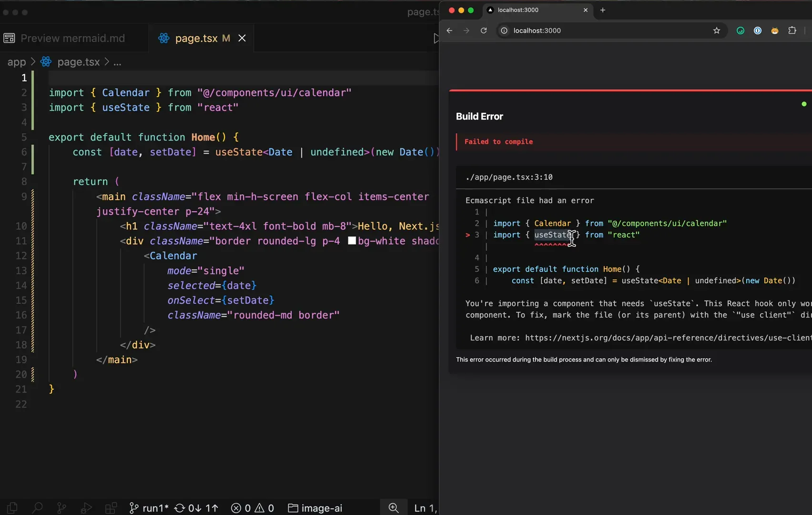Close the page.tsx editor tab
Screen dimensions: 812x515
pos(242,38)
